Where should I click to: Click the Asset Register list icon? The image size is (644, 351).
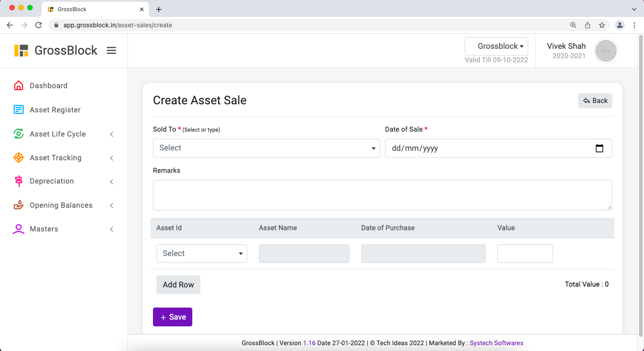[18, 110]
